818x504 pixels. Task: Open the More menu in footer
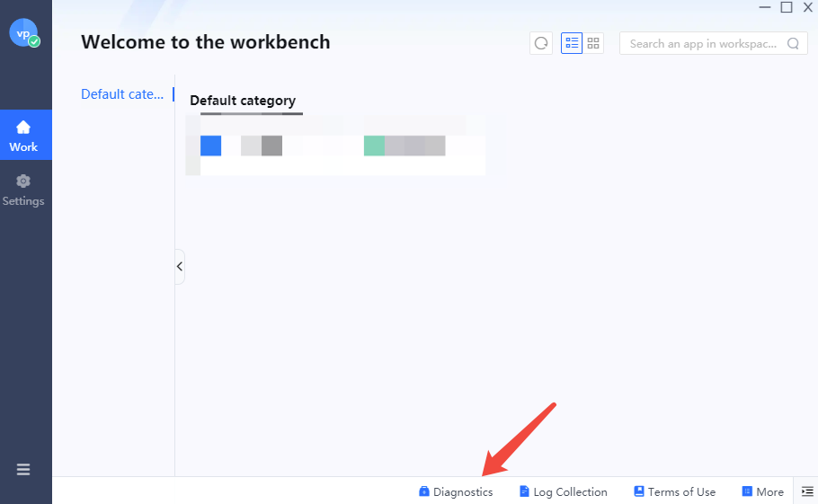762,491
